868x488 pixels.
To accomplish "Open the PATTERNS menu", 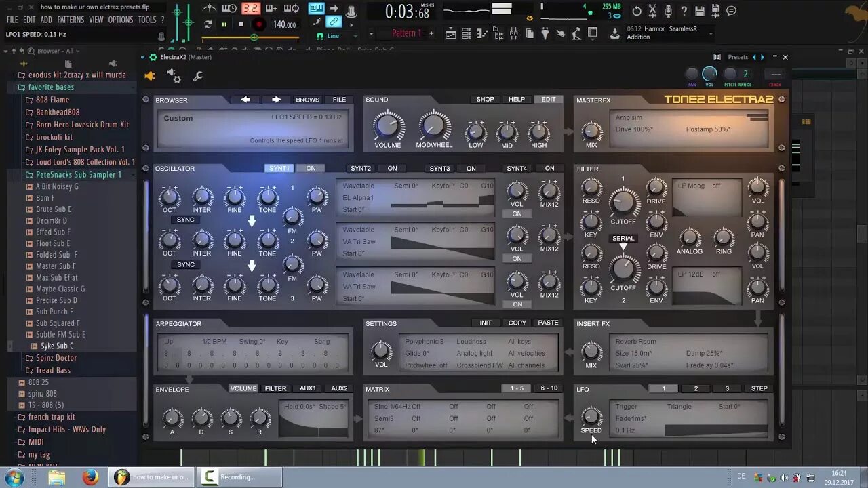I will tap(71, 20).
